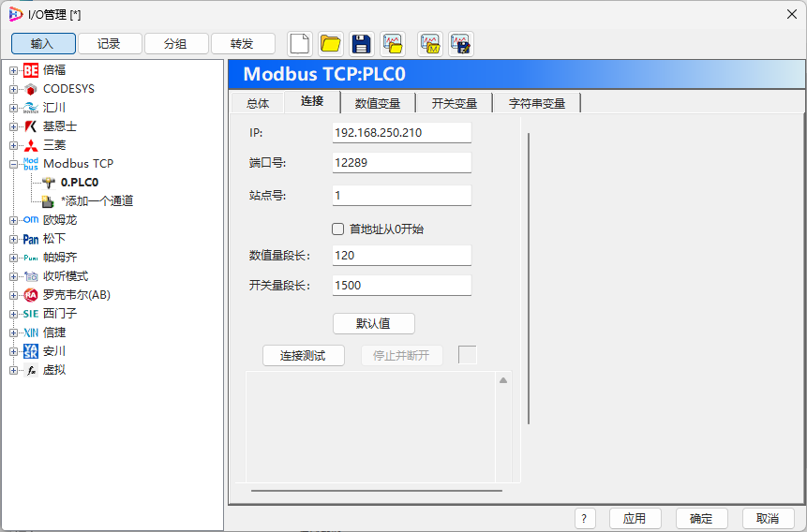Screen dimensions: 807x532
Task: Switch to the 记录 section
Action: (x=109, y=44)
